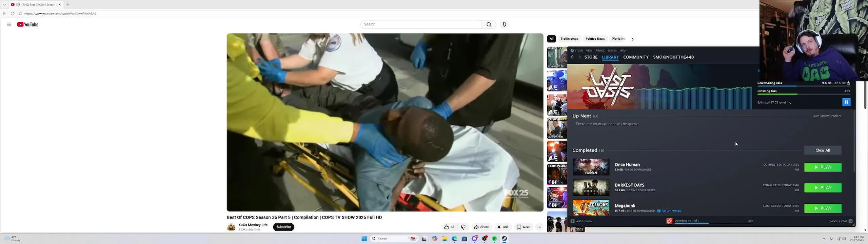Clear all completed Steam downloads
This screenshot has width=868, height=244.
(x=823, y=150)
